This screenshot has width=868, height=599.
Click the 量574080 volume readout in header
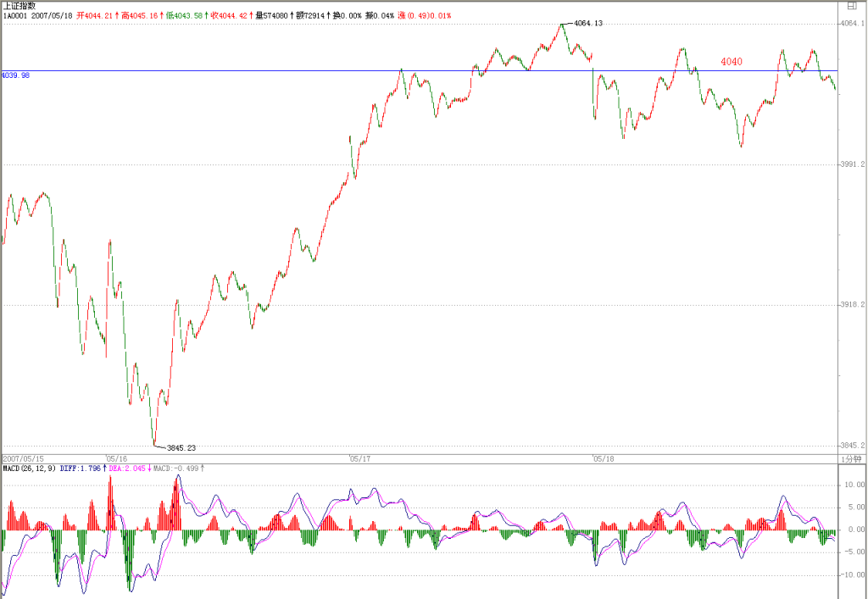click(x=274, y=15)
